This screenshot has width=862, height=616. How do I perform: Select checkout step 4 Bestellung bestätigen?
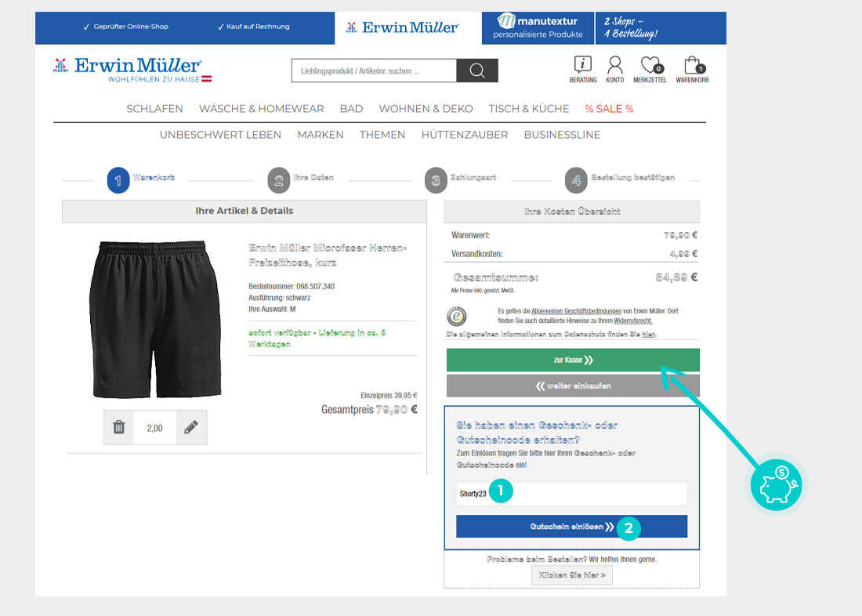click(620, 179)
